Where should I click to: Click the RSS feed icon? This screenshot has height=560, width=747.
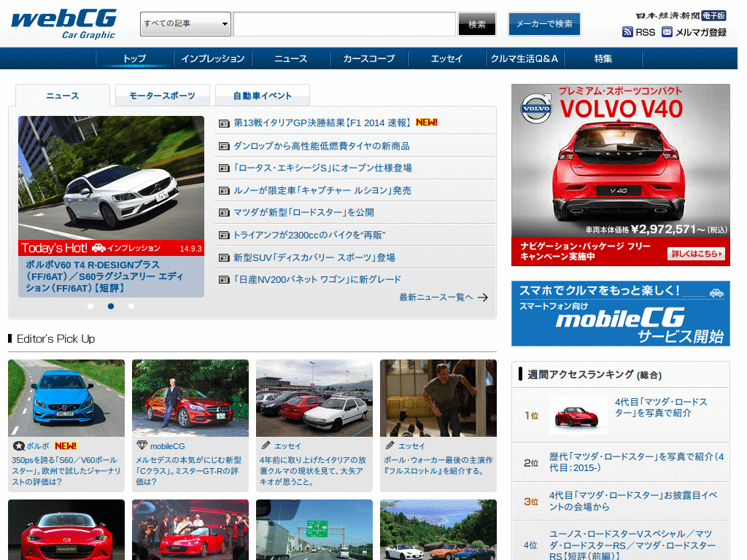pyautogui.click(x=627, y=32)
